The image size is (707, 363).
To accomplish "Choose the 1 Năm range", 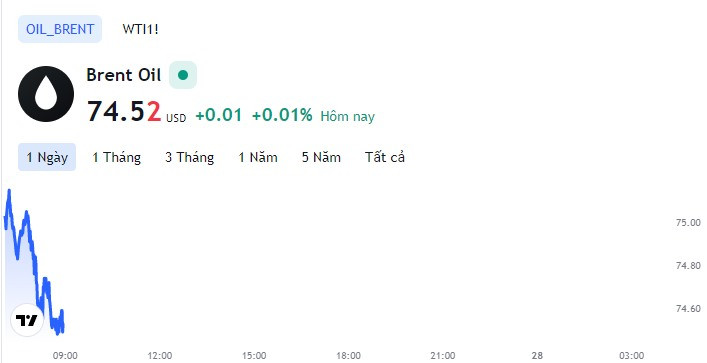I will click(x=258, y=157).
